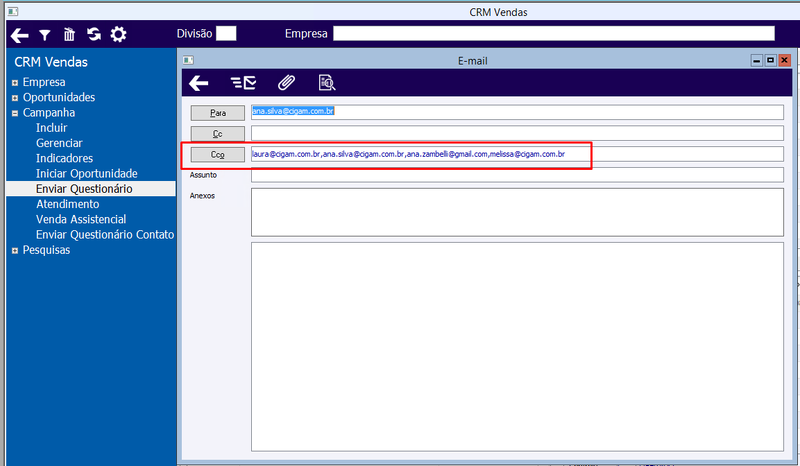800x466 pixels.
Task: Select Enviar Questionário item
Action: point(84,189)
